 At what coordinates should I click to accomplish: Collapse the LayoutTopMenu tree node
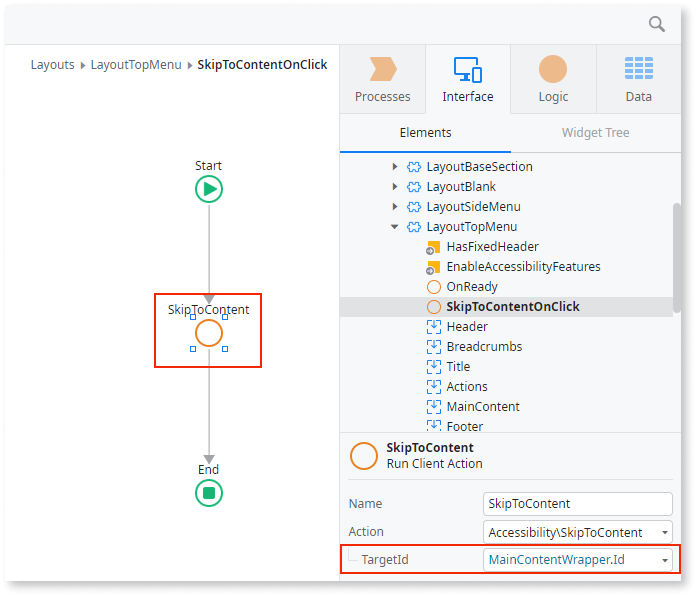(x=395, y=227)
